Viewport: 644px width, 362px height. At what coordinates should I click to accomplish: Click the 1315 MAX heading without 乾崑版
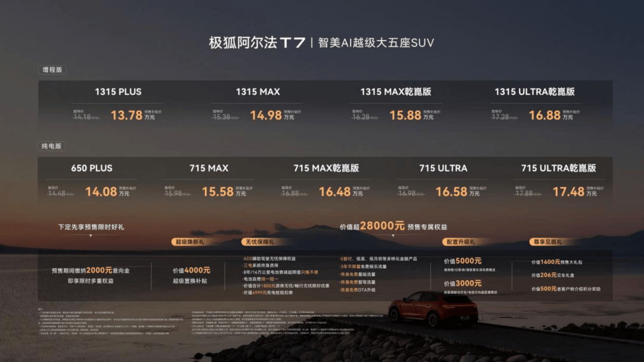(x=258, y=92)
